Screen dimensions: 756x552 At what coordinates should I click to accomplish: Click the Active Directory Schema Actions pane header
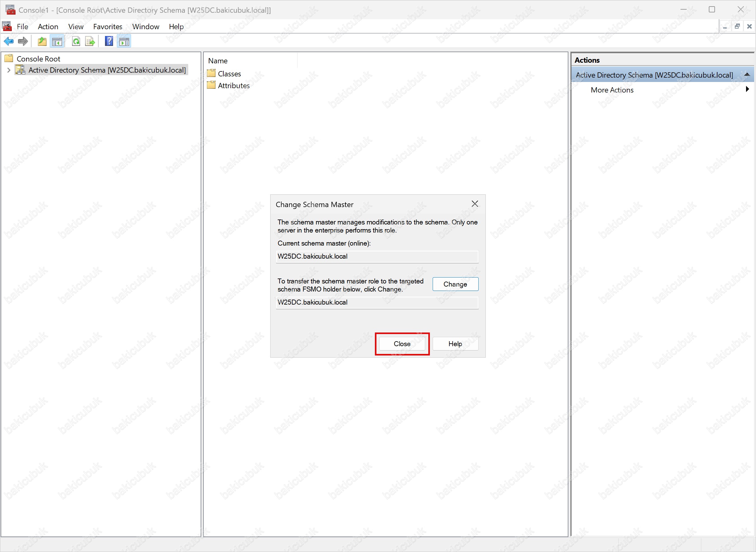663,75
